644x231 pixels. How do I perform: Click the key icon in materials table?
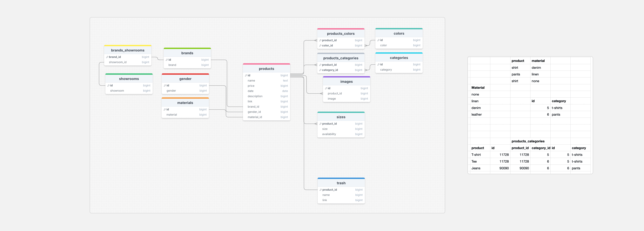click(x=165, y=109)
